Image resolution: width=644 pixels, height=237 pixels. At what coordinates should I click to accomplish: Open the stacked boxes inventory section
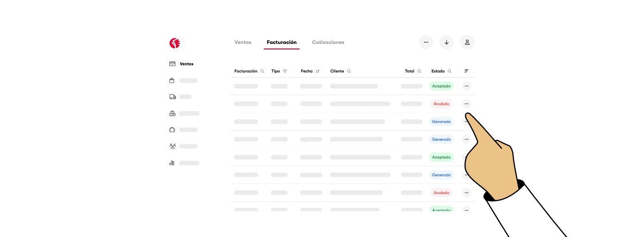pyautogui.click(x=172, y=113)
